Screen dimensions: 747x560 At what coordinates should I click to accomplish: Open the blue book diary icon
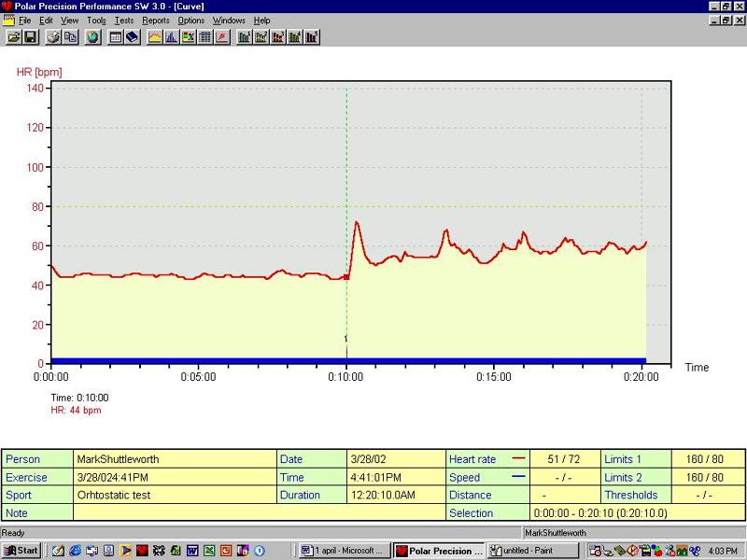(x=133, y=36)
